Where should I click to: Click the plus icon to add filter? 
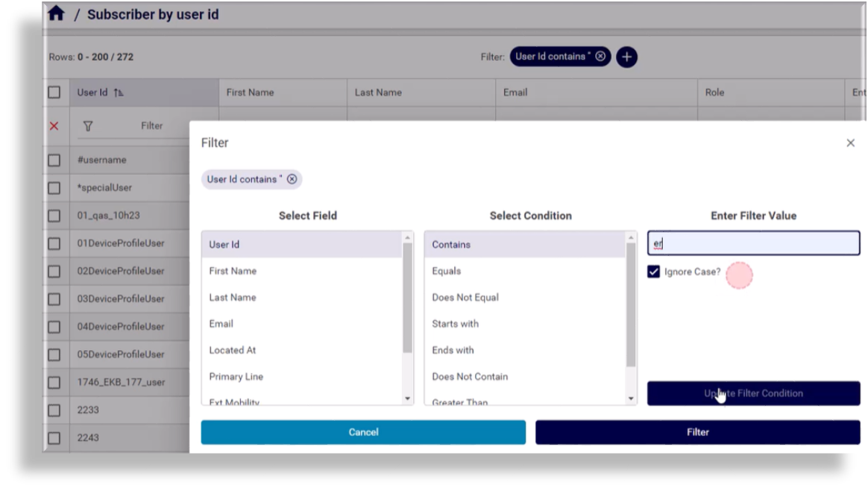click(626, 57)
